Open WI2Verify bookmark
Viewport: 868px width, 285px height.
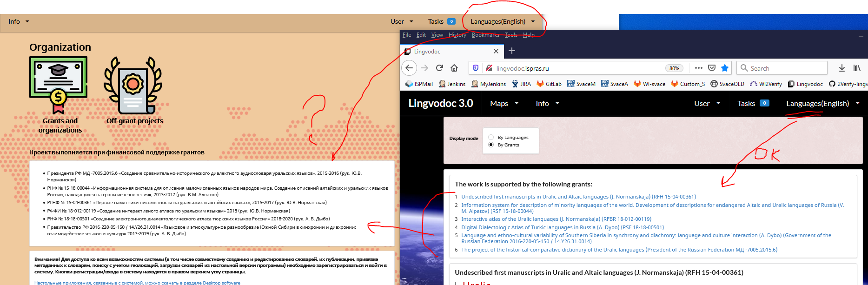(x=766, y=84)
